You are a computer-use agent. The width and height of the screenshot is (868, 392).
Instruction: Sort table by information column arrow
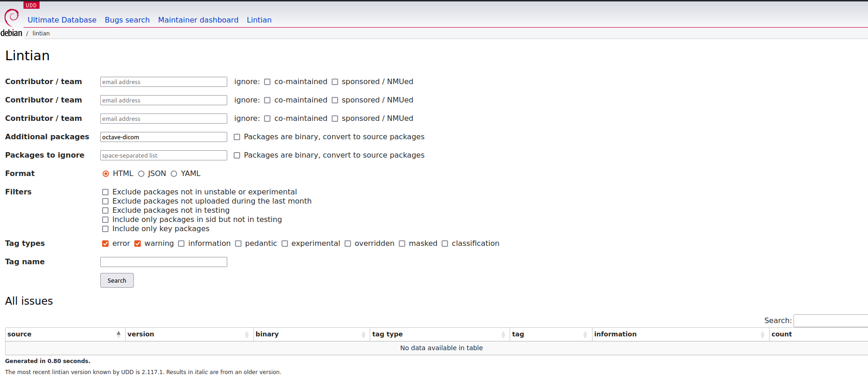[763, 335]
